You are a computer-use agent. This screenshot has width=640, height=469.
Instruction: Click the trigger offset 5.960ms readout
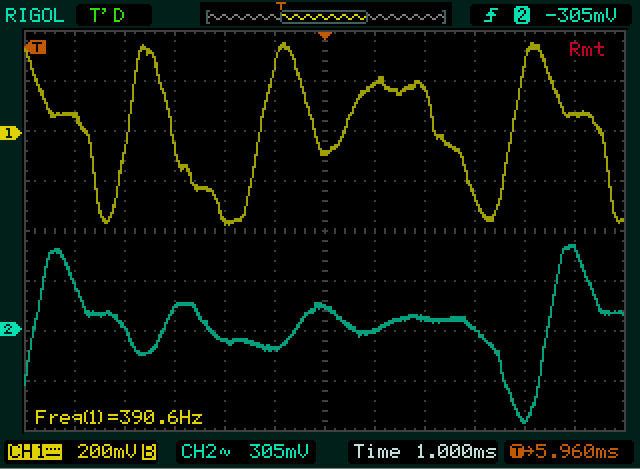click(567, 451)
